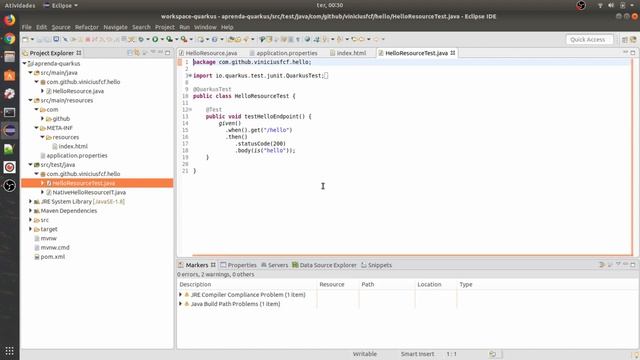Expand the folded import section in editor
The width and height of the screenshot is (640, 360).
pos(189,76)
